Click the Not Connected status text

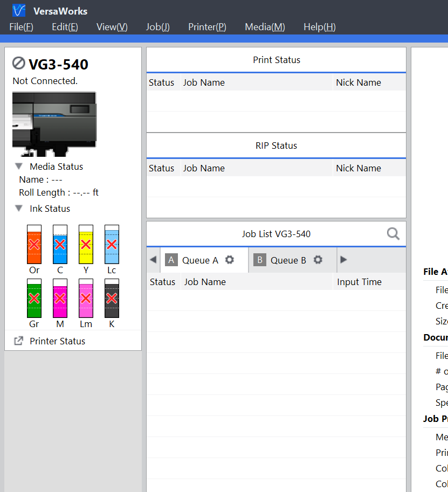45,81
